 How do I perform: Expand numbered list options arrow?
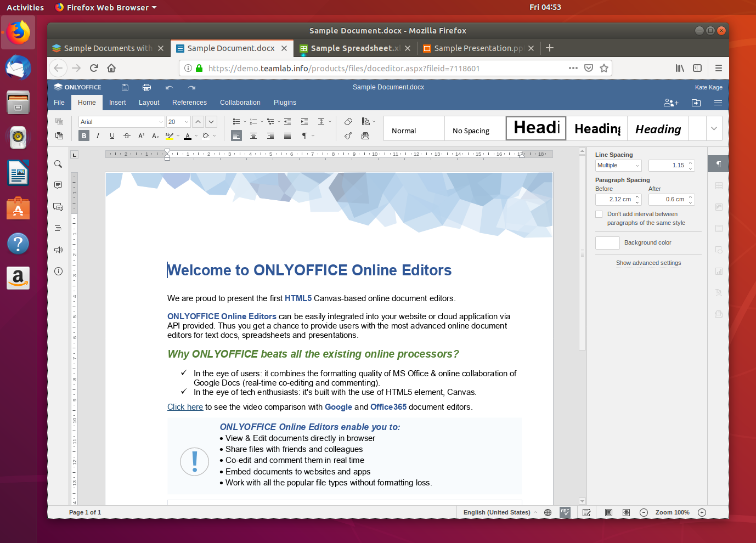[x=262, y=121]
